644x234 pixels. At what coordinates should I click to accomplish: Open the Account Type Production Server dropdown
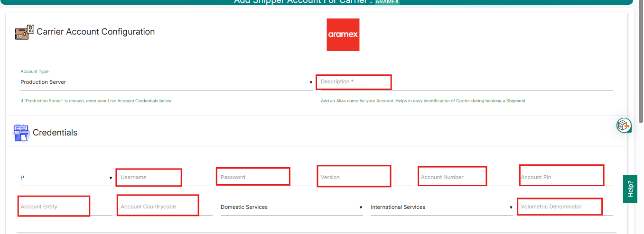coord(166,82)
